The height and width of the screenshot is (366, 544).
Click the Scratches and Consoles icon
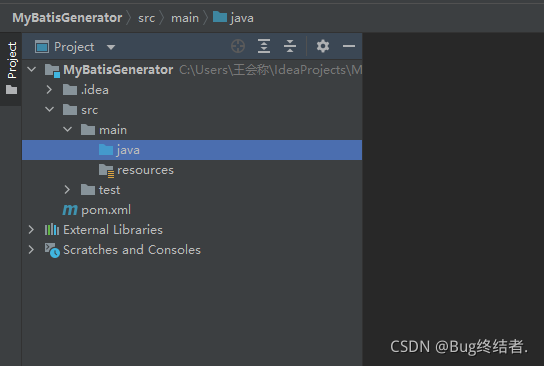pyautogui.click(x=52, y=250)
